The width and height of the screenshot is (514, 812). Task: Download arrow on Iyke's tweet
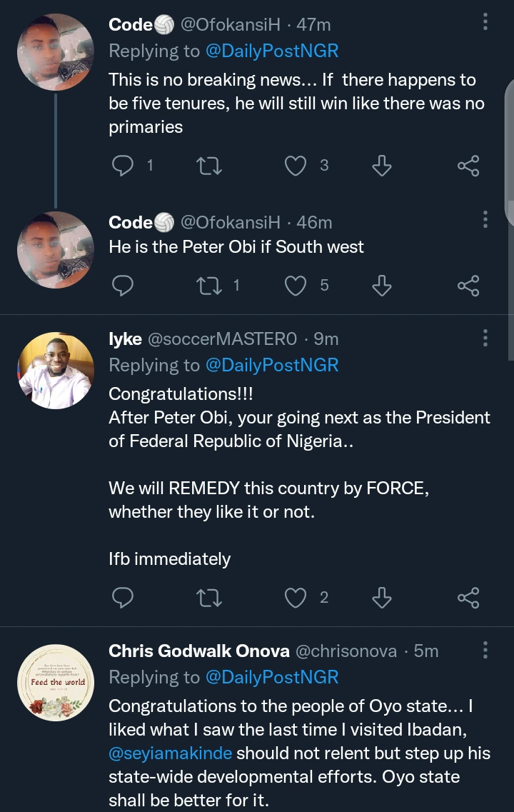coord(382,598)
